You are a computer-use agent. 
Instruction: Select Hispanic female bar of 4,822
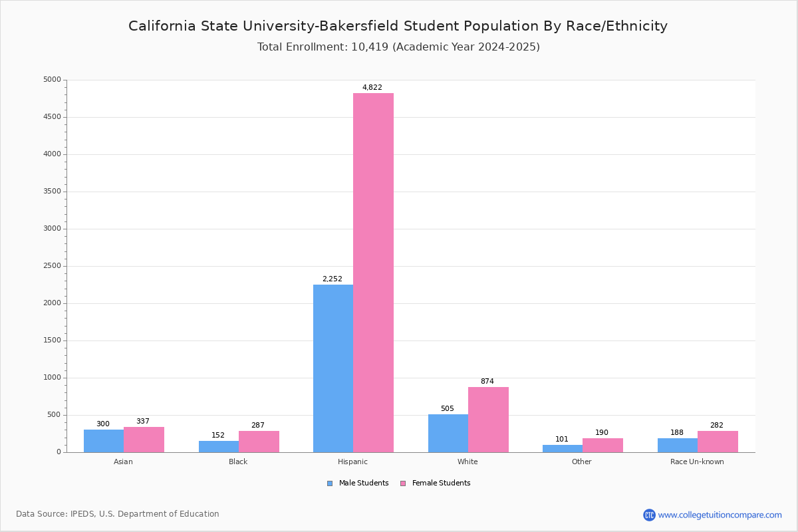[373, 273]
